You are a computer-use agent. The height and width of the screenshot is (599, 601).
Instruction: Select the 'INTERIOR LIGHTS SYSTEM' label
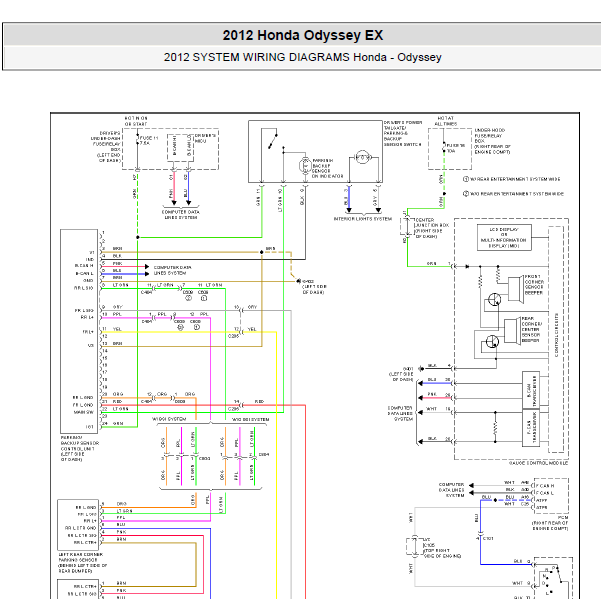point(363,219)
